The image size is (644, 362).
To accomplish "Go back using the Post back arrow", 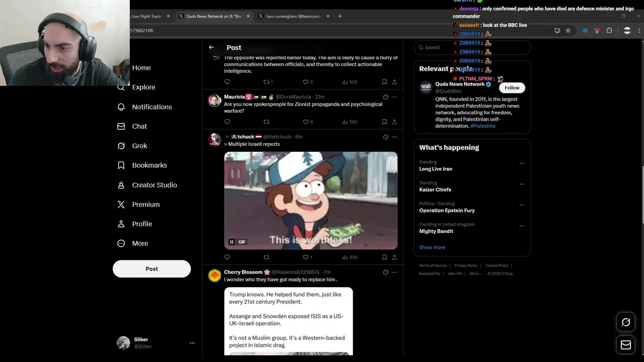I will (211, 47).
